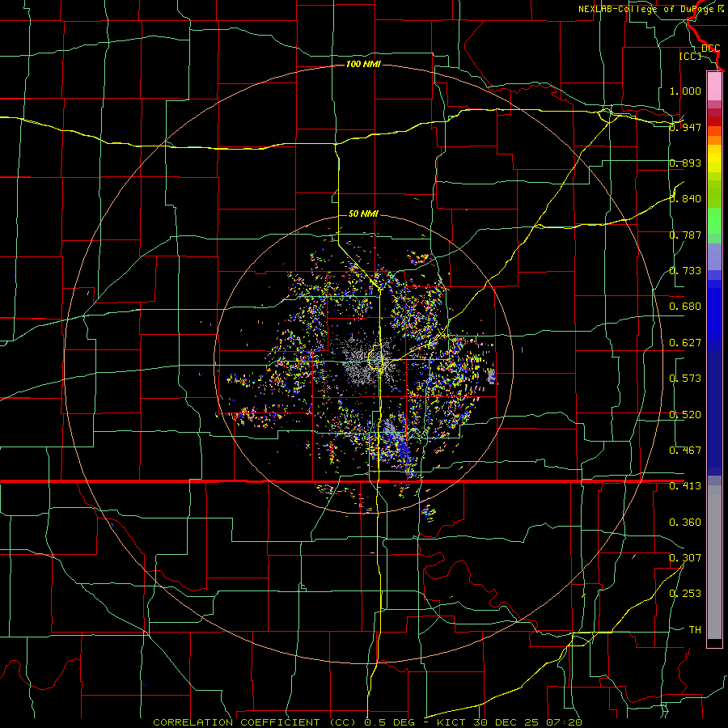
Task: Click the large gray segment of color bar
Action: click(x=714, y=562)
